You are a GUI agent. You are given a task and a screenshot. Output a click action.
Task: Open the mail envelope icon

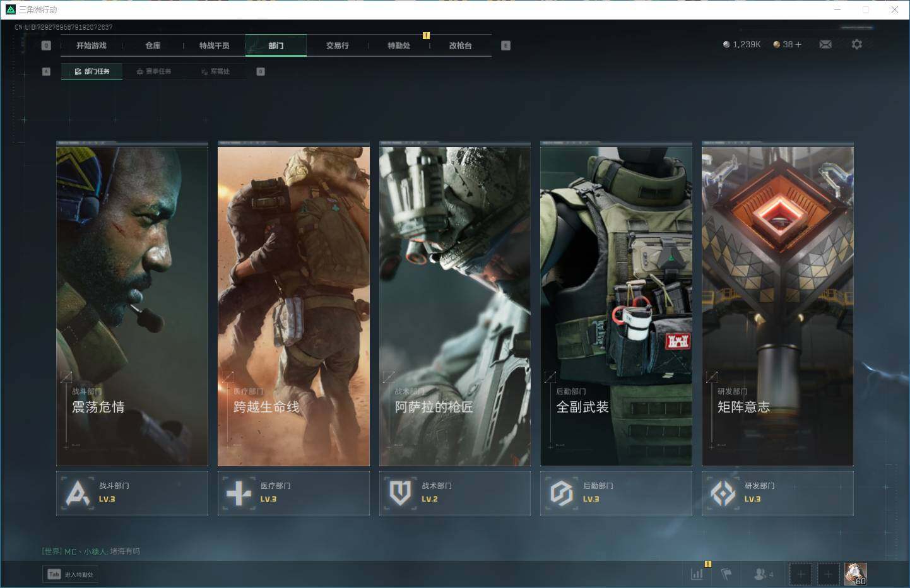(x=825, y=44)
